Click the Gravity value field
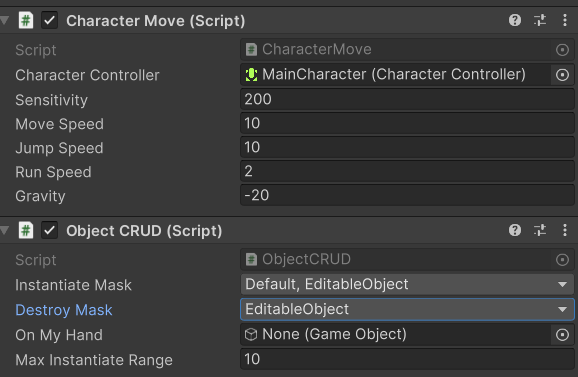This screenshot has width=578, height=377. click(407, 195)
